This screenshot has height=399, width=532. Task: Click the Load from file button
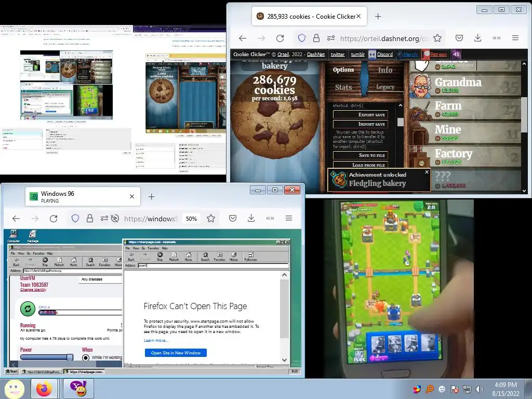(x=361, y=165)
